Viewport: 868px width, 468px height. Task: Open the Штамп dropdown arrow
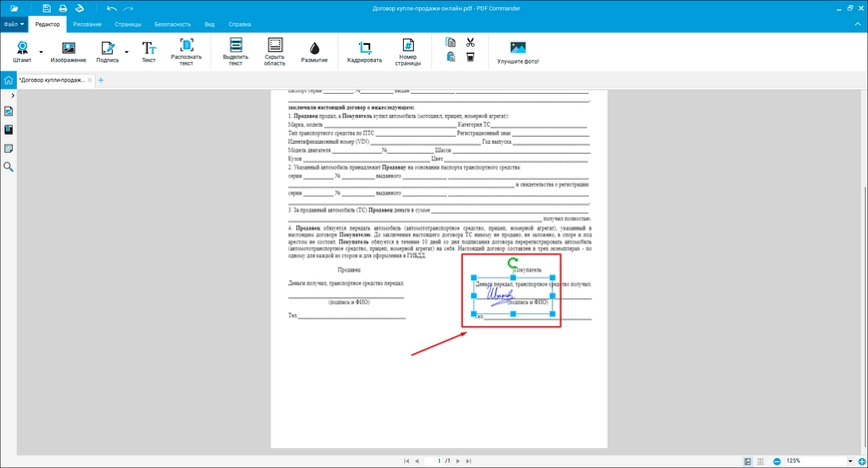click(41, 52)
